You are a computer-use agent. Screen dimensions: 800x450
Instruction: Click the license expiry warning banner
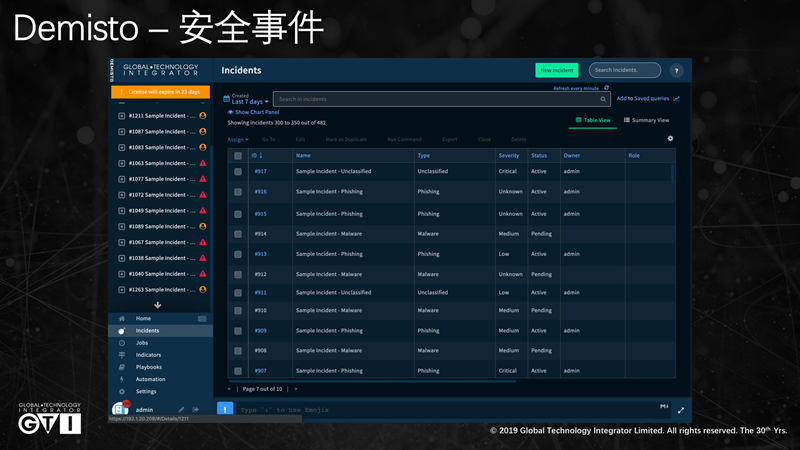click(x=160, y=92)
